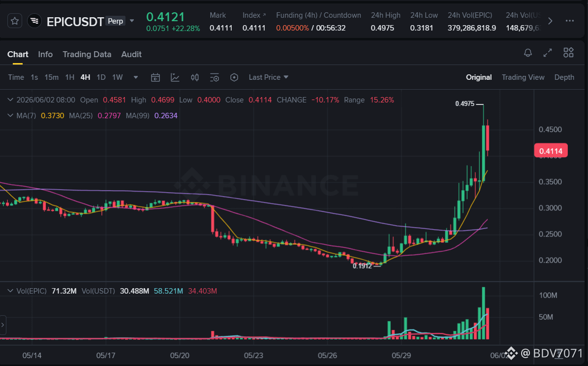Click the CHANGE value -10.17%
588x366 pixels.
(x=325, y=100)
